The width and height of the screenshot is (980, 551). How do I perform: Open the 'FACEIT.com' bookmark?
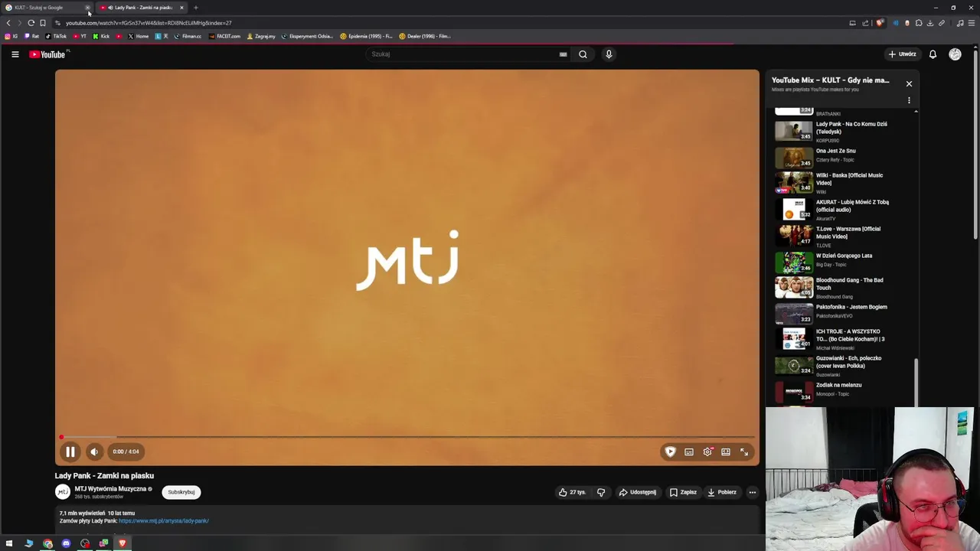click(x=225, y=36)
